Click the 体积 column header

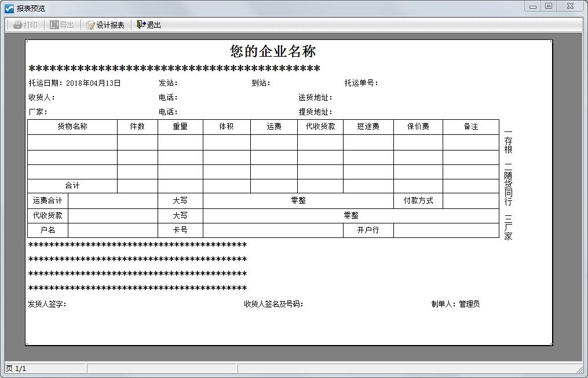click(227, 127)
